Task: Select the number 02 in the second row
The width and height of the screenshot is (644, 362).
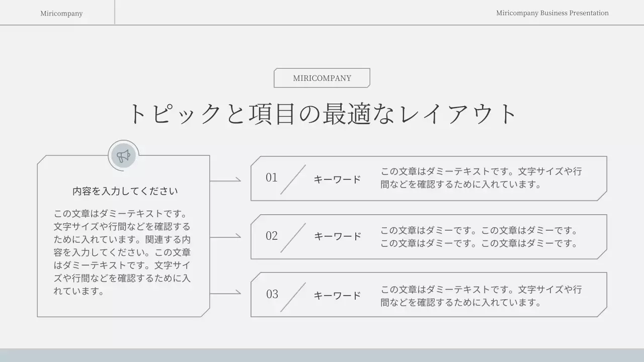Action: (x=272, y=236)
